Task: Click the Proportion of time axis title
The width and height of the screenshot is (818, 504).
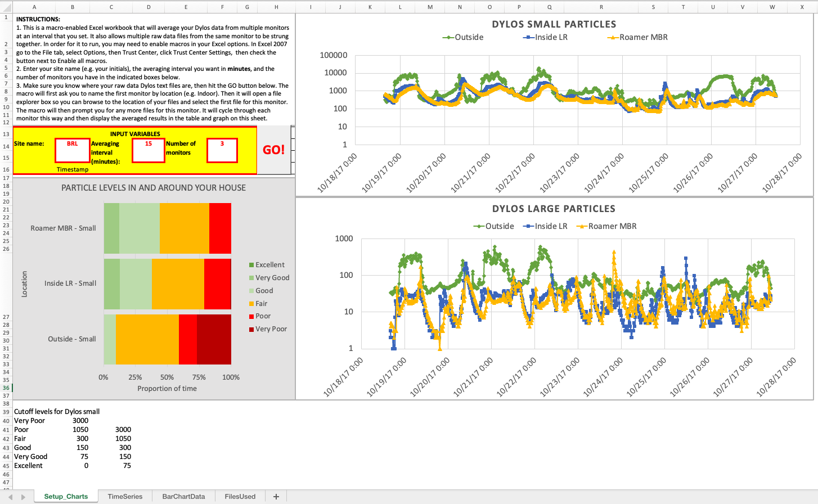Action: click(x=167, y=389)
